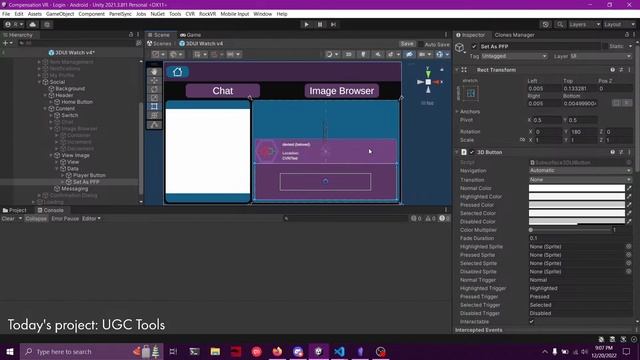Select the Rect tool in scene tools
This screenshot has height=360, width=640.
(154, 107)
